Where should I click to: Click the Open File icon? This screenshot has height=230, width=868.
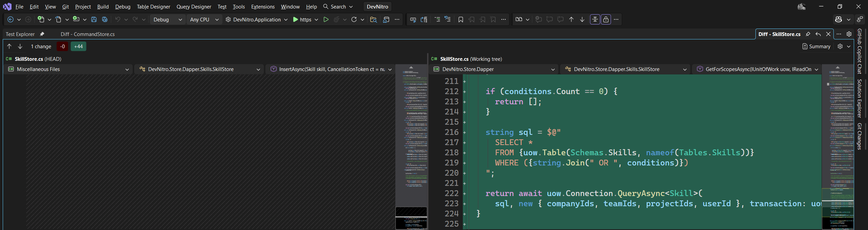[58, 20]
